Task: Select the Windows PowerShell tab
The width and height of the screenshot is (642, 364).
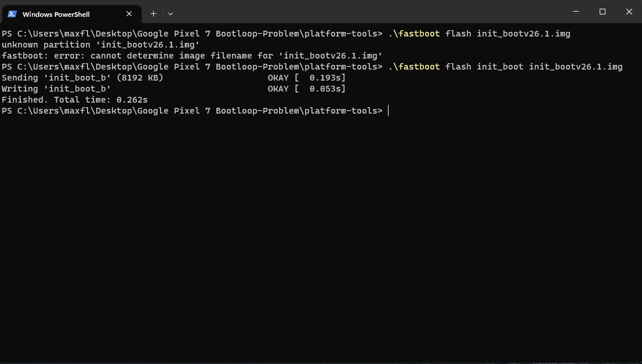Action: 64,14
